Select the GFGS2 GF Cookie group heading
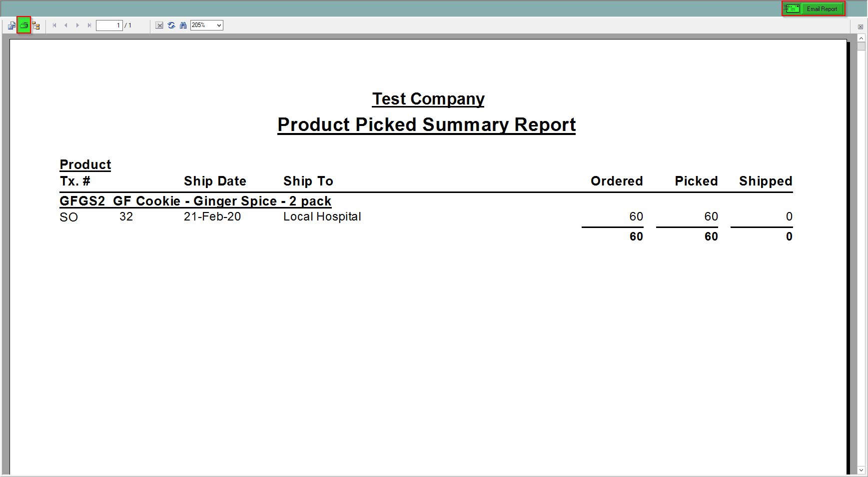This screenshot has width=868, height=477. pyautogui.click(x=195, y=201)
